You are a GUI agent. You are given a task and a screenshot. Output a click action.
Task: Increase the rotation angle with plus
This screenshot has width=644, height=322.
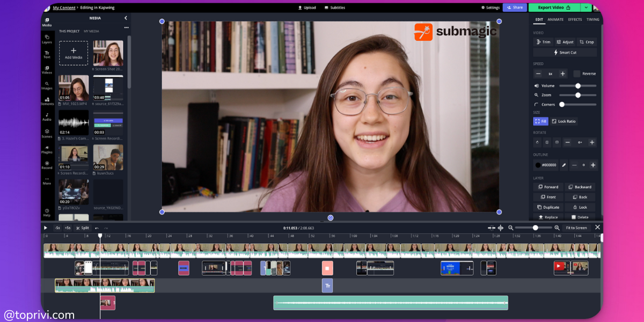click(x=592, y=142)
